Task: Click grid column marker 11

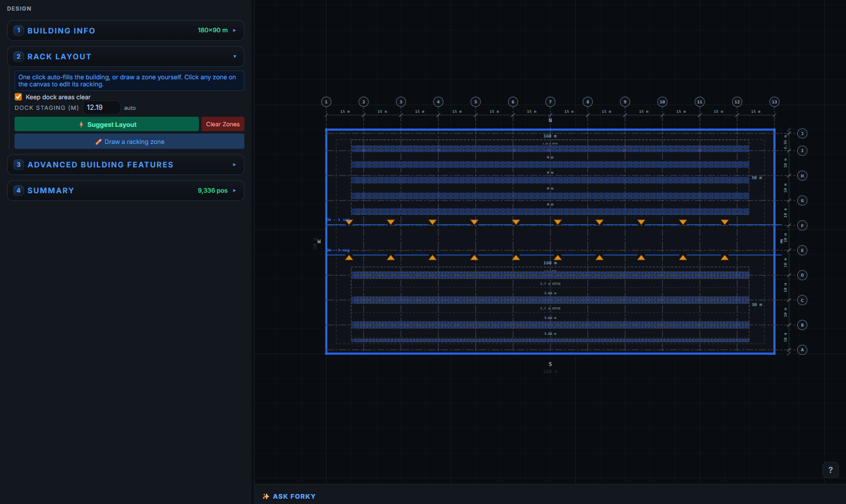Action: pyautogui.click(x=700, y=102)
